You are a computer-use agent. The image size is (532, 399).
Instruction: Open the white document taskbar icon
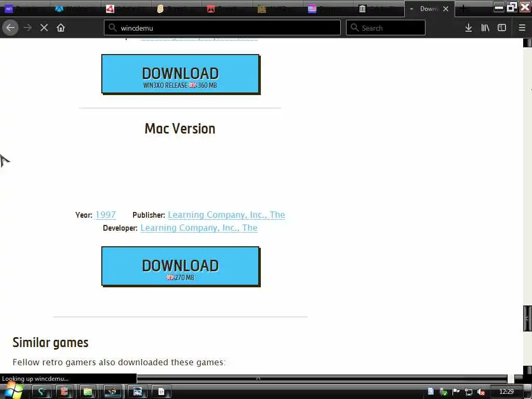pos(162,392)
